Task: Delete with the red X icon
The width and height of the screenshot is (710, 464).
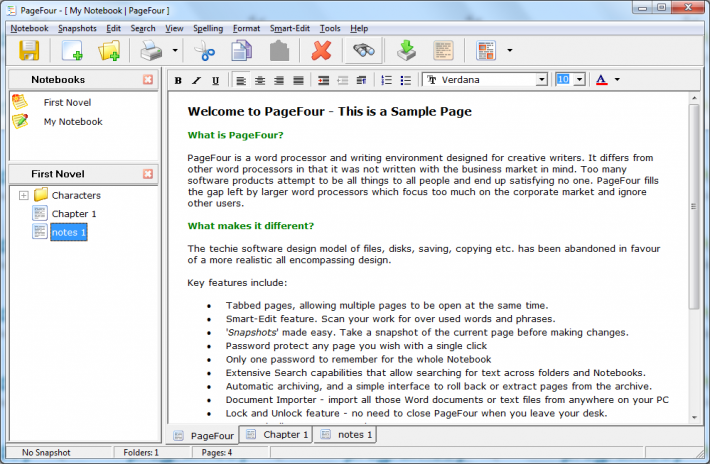Action: coord(321,50)
